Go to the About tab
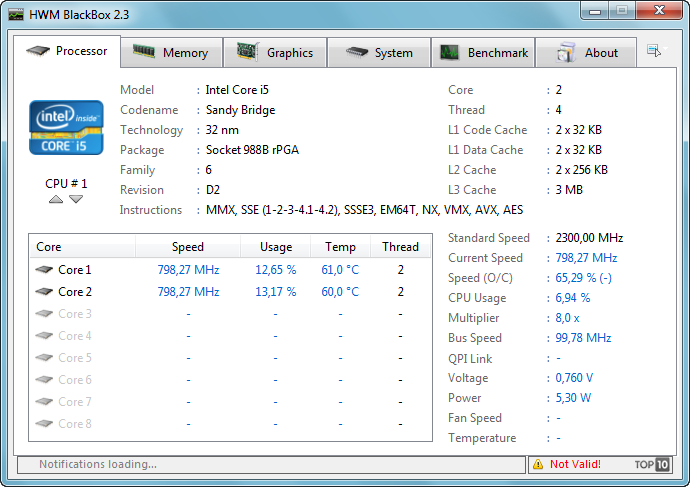The height and width of the screenshot is (487, 690). pos(586,53)
